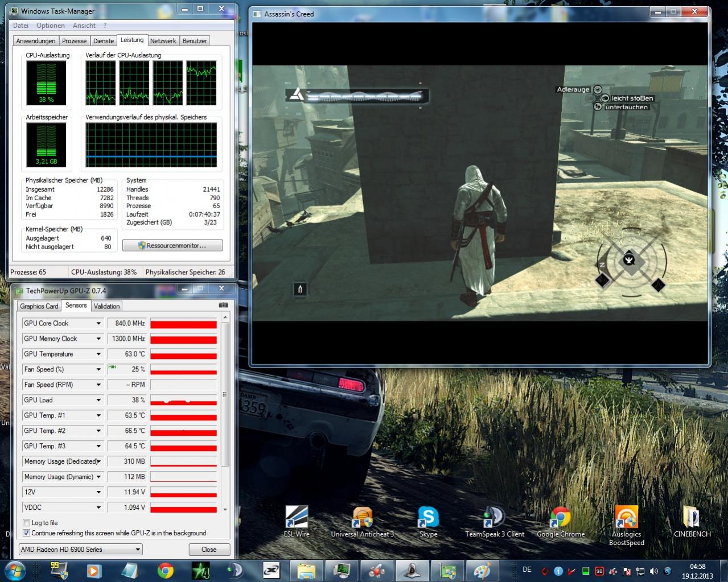
Task: Open Google Chrome desktop shortcut
Action: coord(561,521)
